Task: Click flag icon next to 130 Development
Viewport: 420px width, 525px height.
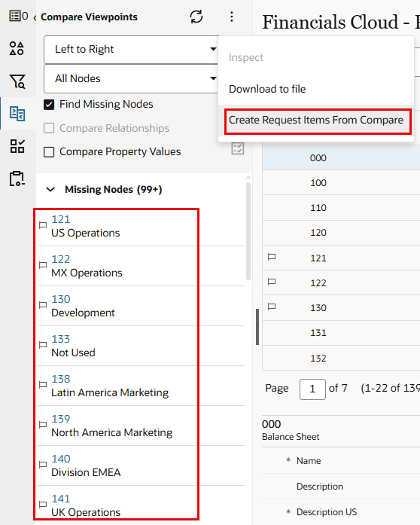Action: pos(43,305)
